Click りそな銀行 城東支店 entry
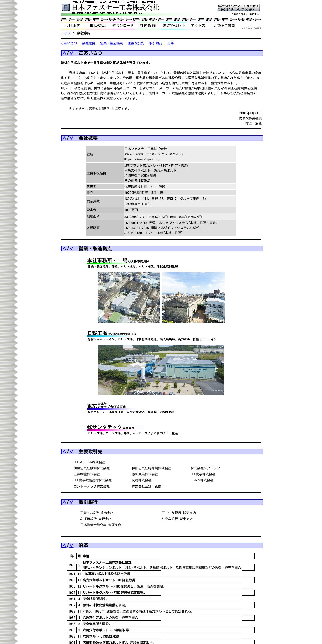Screen dimensions: 322x644 177,519
